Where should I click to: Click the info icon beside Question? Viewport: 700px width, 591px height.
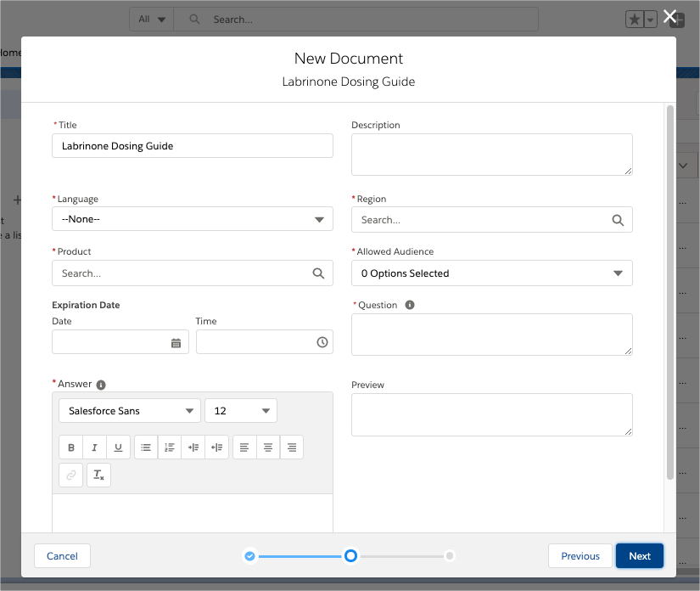point(410,305)
